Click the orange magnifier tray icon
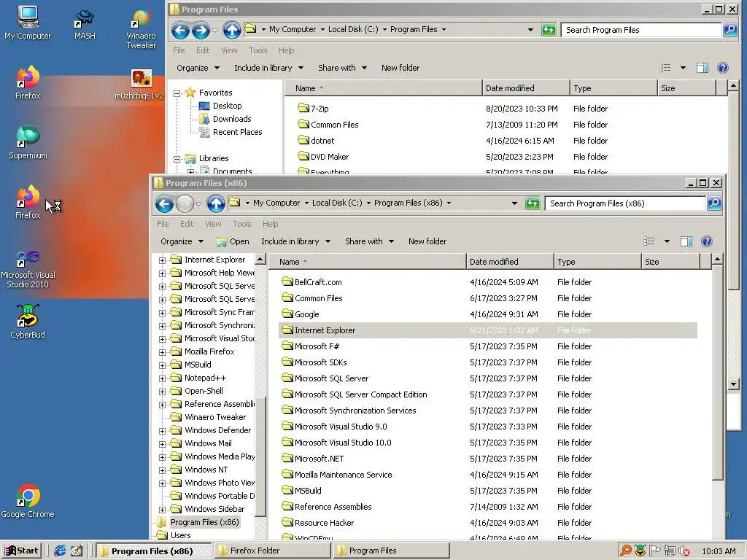The width and height of the screenshot is (747, 560). [x=625, y=551]
